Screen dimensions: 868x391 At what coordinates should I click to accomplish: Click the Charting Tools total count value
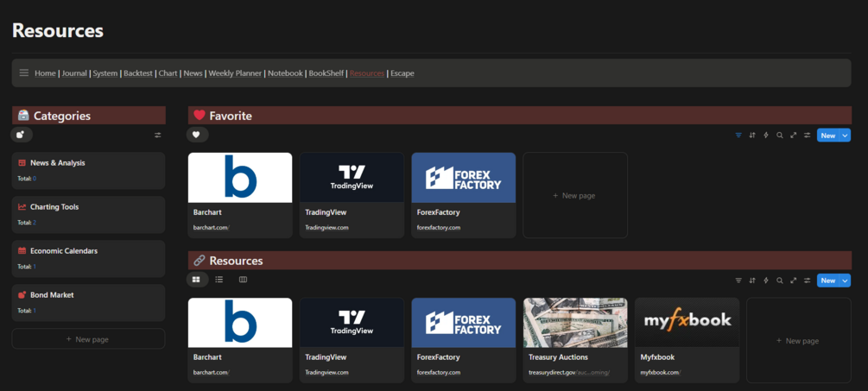click(35, 223)
